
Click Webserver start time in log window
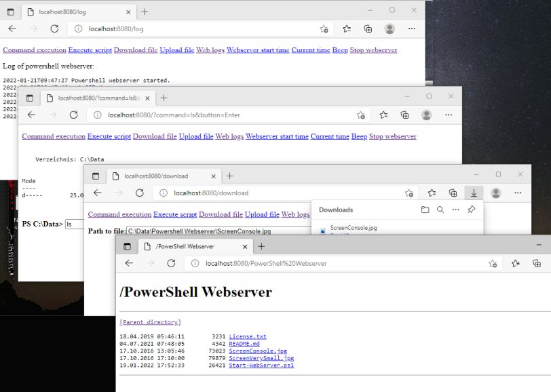tap(258, 50)
